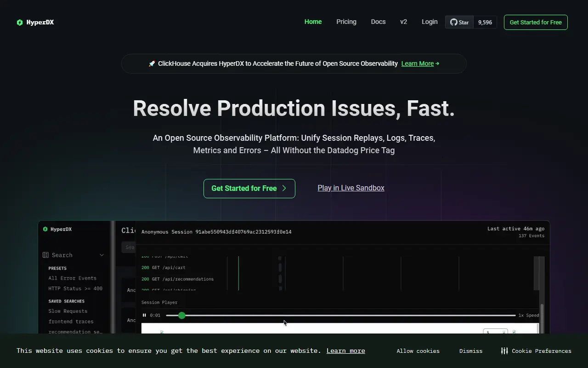Click the SAVED SEARCHES heading
This screenshot has width=588, height=368.
pyautogui.click(x=67, y=301)
